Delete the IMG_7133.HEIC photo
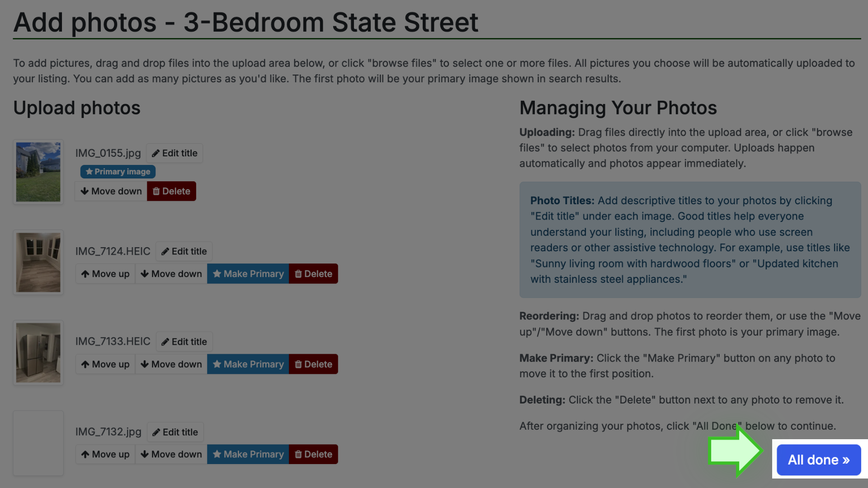The width and height of the screenshot is (868, 488). (x=313, y=364)
